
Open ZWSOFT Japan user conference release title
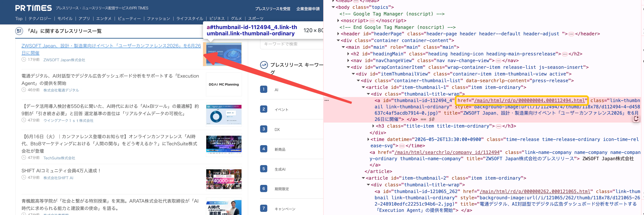111,49
